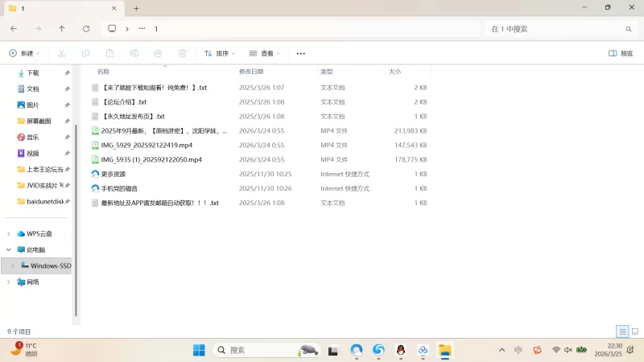Open the 排序 (Sort) dropdown
This screenshot has height=362, width=644.
tap(220, 53)
